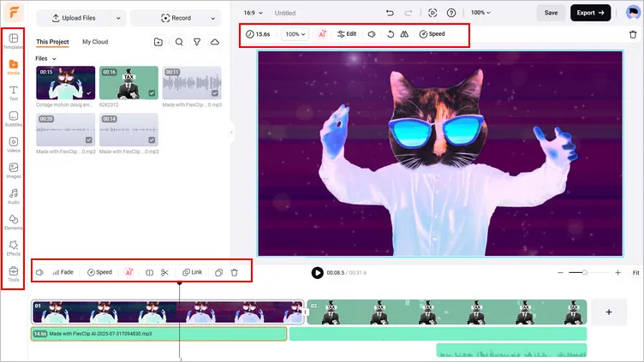This screenshot has height=362, width=644.
Task: Click the volume icon above the preview
Action: pyautogui.click(x=372, y=34)
